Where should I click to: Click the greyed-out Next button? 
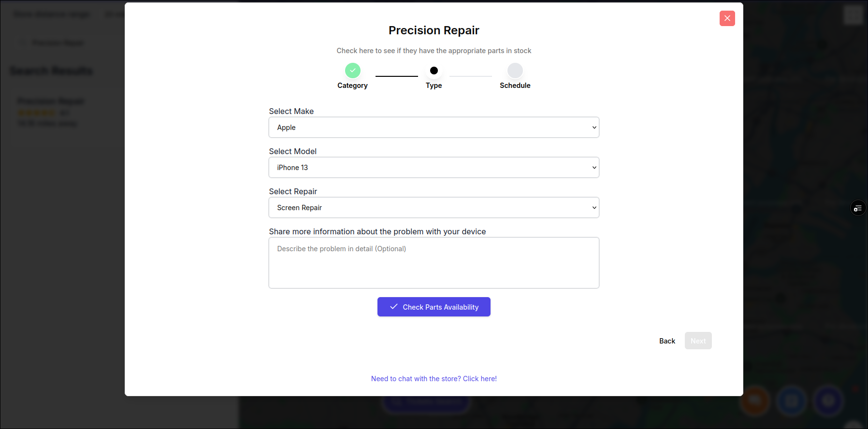pyautogui.click(x=698, y=341)
